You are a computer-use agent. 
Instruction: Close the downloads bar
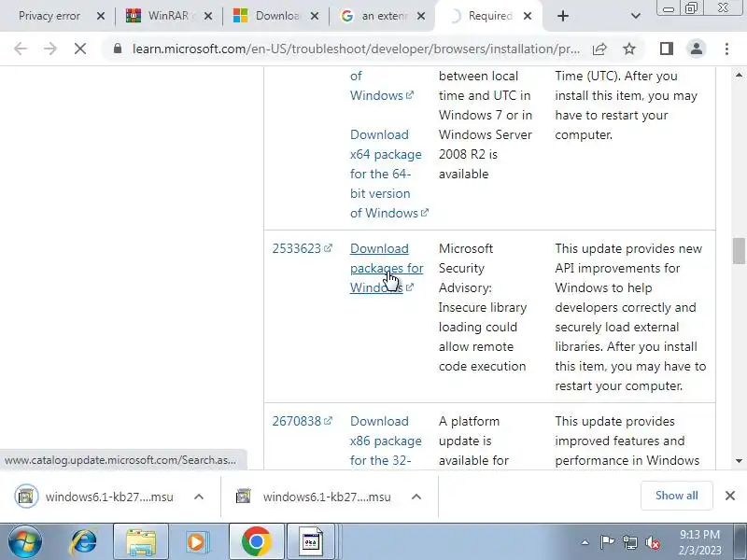coord(730,496)
